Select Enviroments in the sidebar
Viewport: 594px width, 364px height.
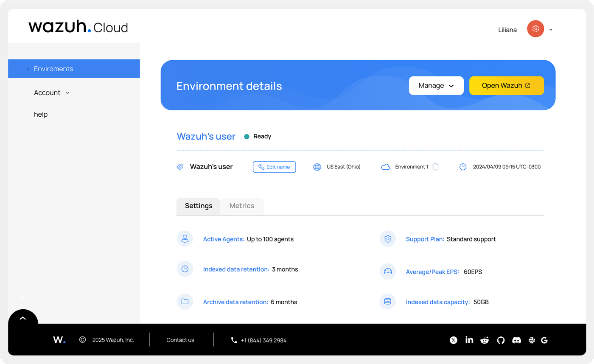pos(74,69)
